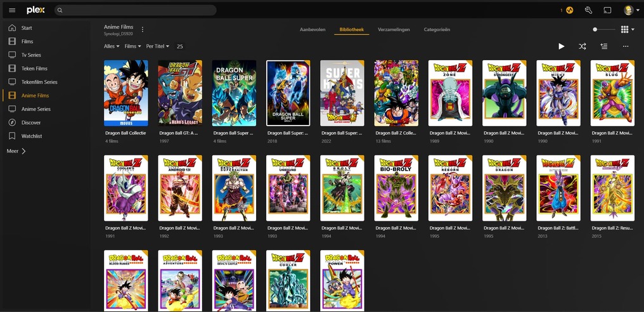Viewport: 644px width, 312px height.
Task: Open Path to Power movie poster
Action: pos(342,281)
